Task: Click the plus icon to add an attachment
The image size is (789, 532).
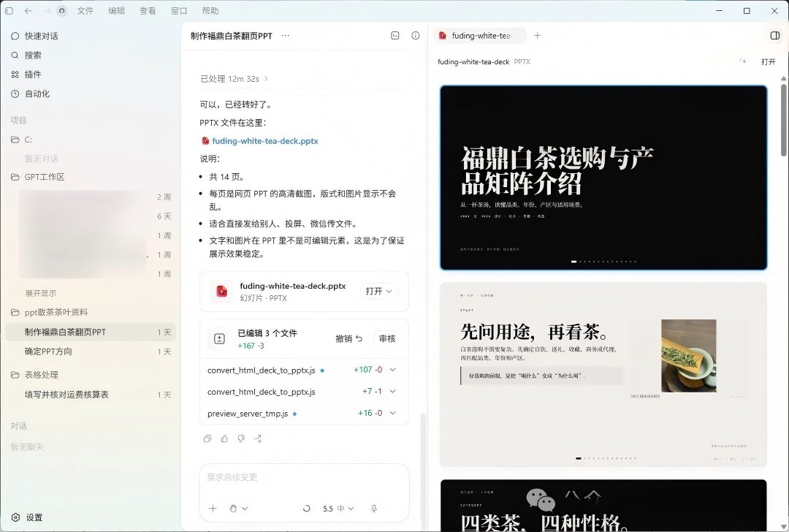Action: [x=213, y=509]
